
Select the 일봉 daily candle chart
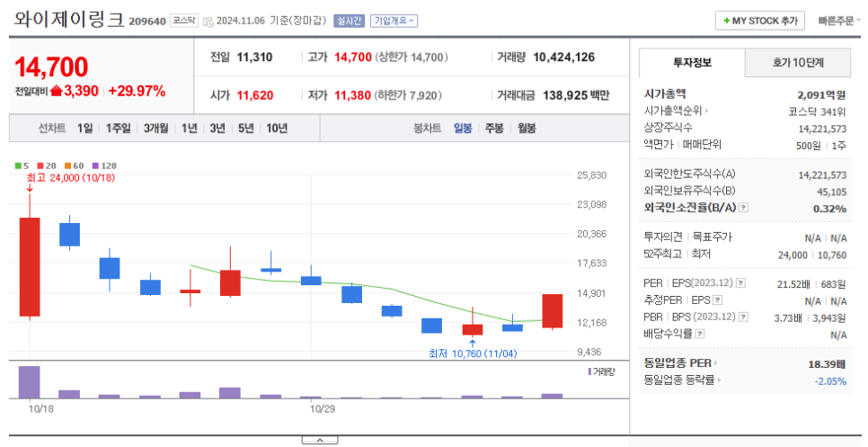click(463, 129)
